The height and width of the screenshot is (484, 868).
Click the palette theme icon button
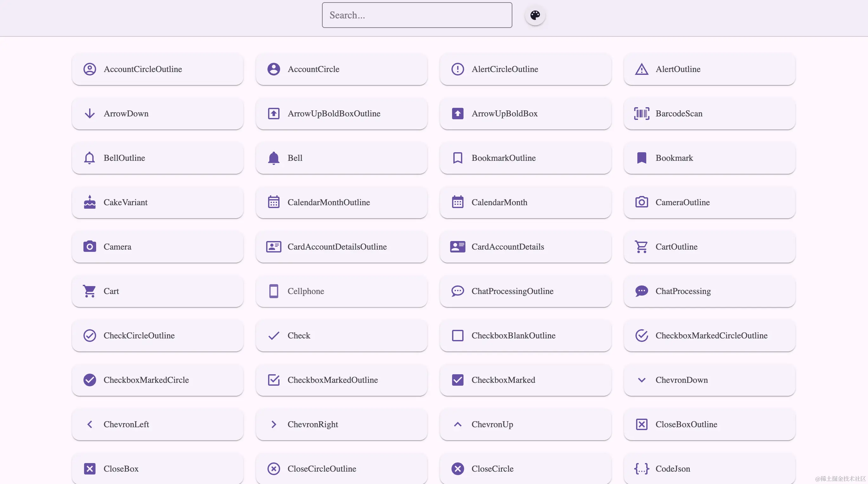point(535,15)
